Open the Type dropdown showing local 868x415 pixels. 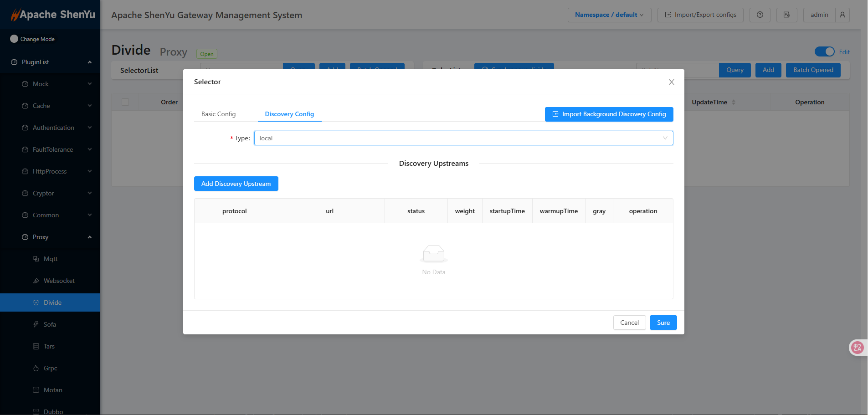[463, 138]
